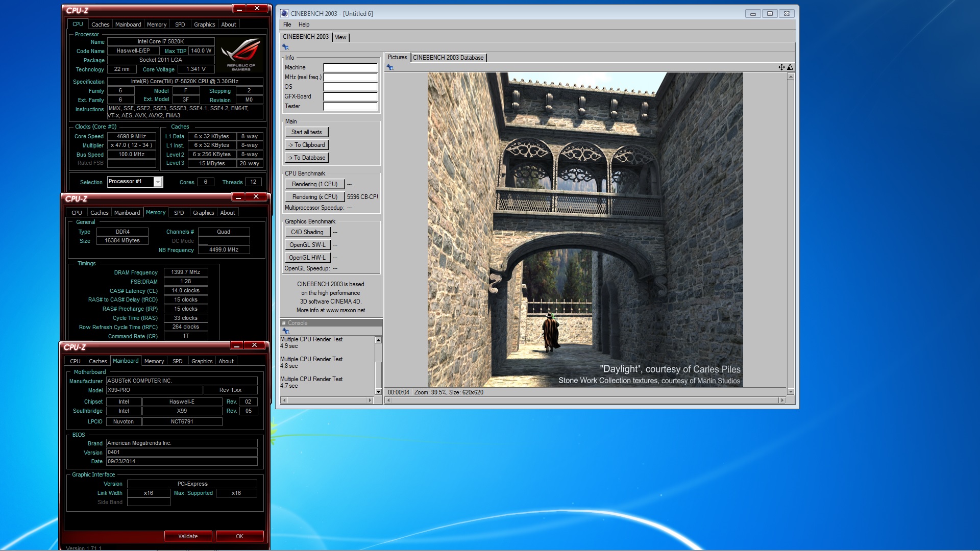980x551 pixels.
Task: Click the -> To Clipboard button
Action: [307, 145]
